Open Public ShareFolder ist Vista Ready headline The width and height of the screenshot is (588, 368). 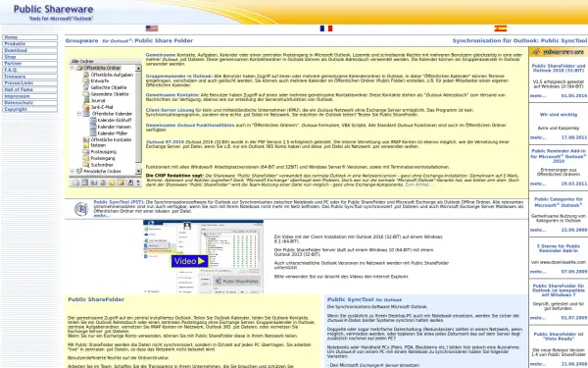[x=559, y=336]
